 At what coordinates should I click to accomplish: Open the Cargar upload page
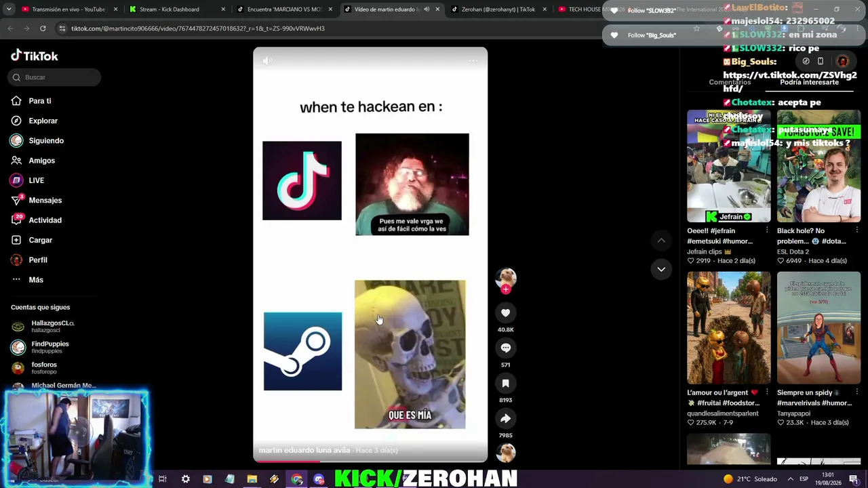point(31,240)
